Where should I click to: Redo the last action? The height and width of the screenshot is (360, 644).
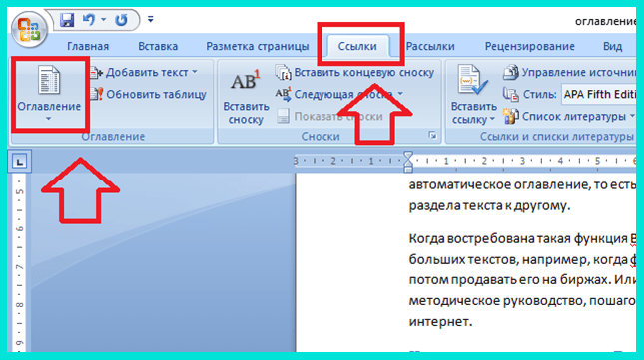tap(121, 19)
